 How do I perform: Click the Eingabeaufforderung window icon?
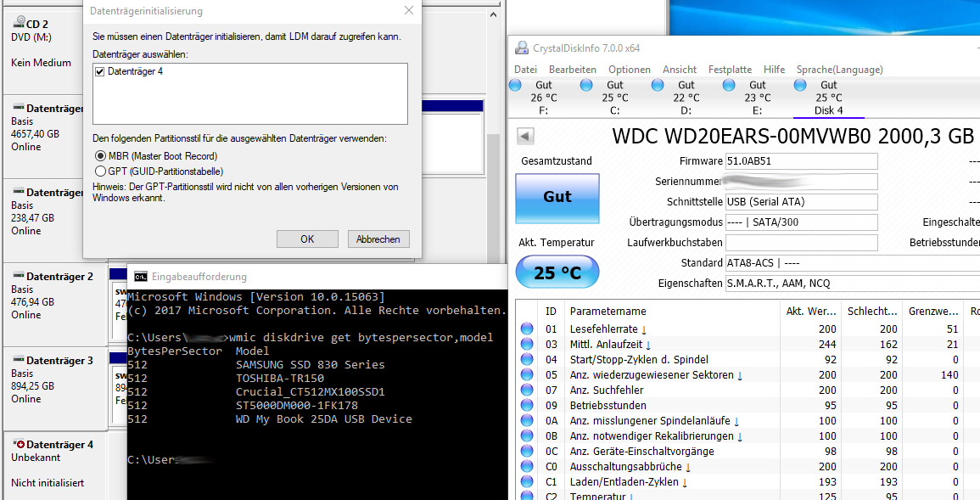pos(141,276)
